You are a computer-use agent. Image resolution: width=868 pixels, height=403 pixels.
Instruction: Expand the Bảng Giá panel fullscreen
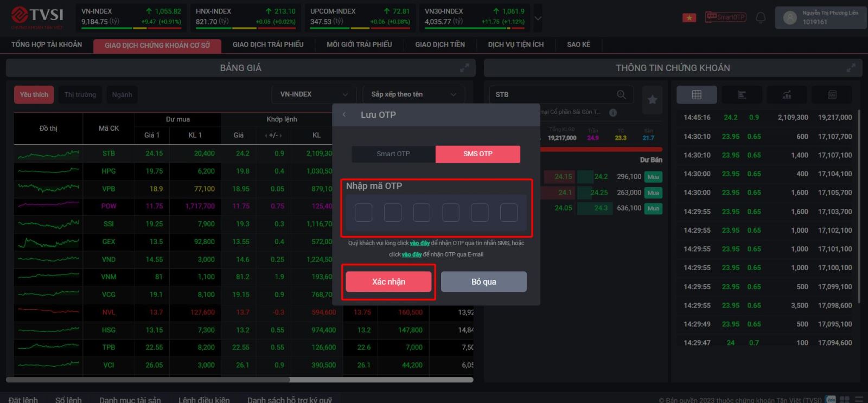(x=464, y=68)
